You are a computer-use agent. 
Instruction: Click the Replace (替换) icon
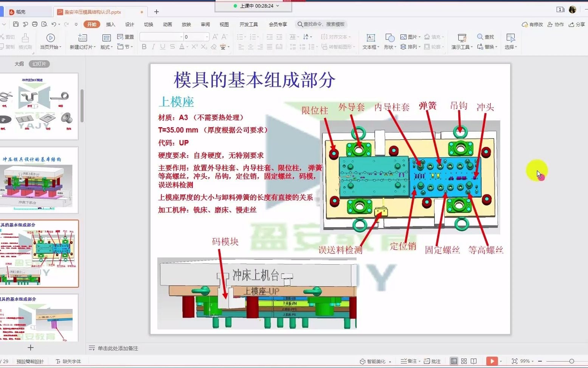[480, 47]
